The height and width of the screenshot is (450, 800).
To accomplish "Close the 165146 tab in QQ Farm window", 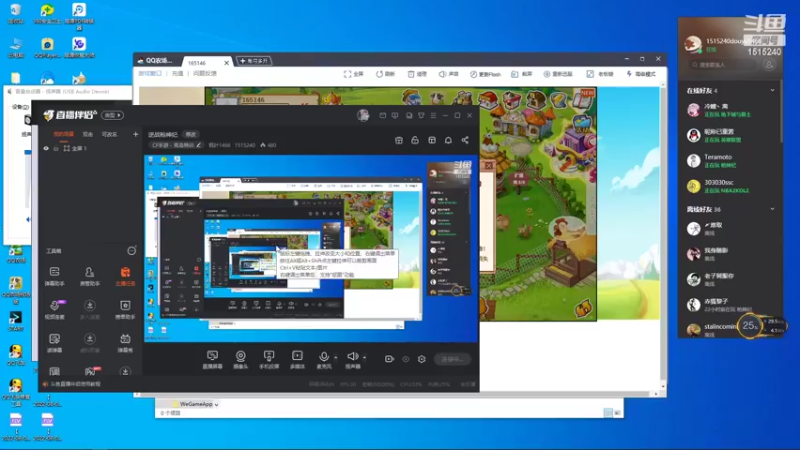I will click(x=227, y=63).
